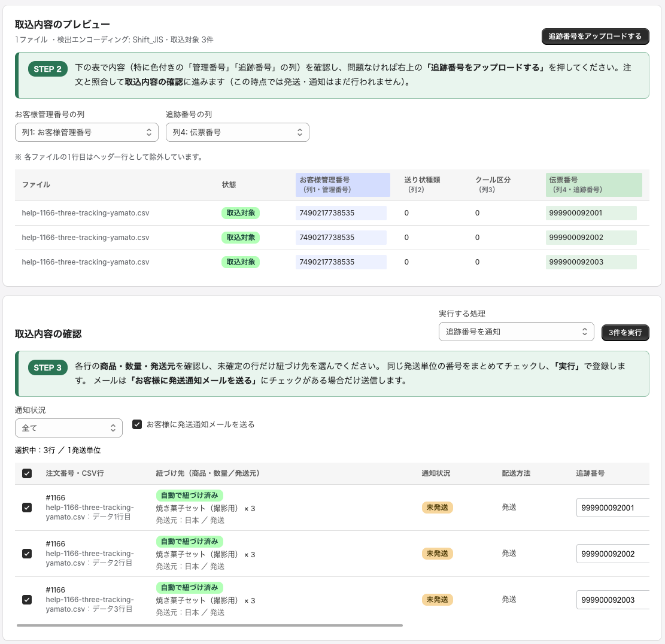Click 未発送 status badge in データ3行目 row
Screen dimensions: 665x644
pyautogui.click(x=438, y=600)
